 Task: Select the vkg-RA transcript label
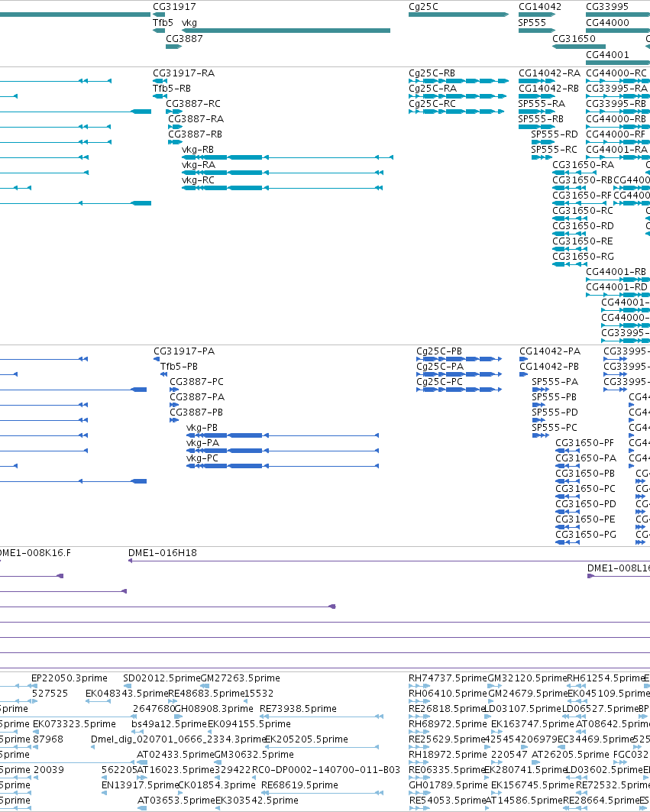coord(198,165)
